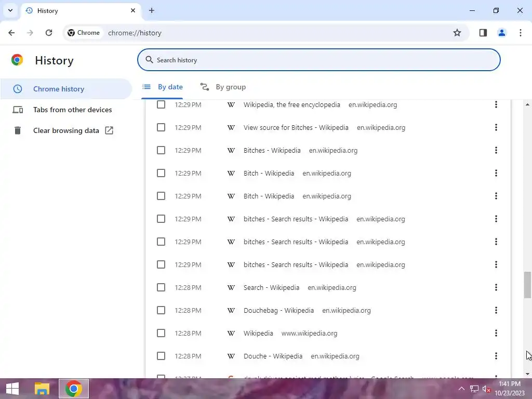Open Search - Wikipedia history link

(271, 287)
